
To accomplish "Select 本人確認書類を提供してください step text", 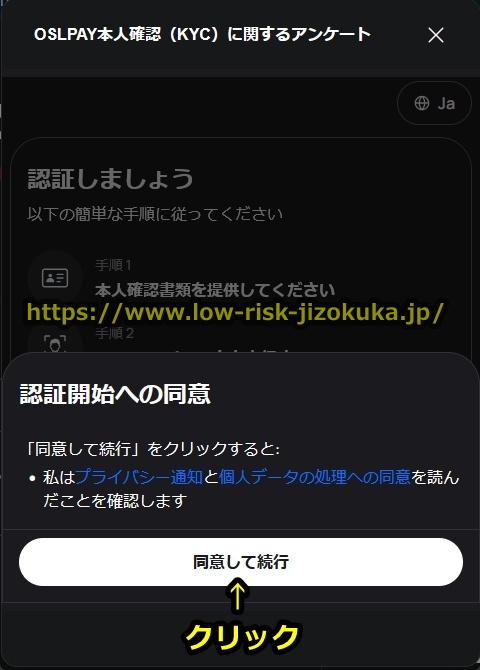I will 215,290.
